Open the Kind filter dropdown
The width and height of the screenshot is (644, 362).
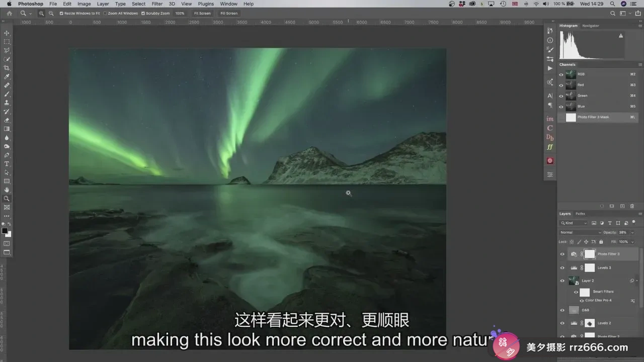click(x=574, y=223)
